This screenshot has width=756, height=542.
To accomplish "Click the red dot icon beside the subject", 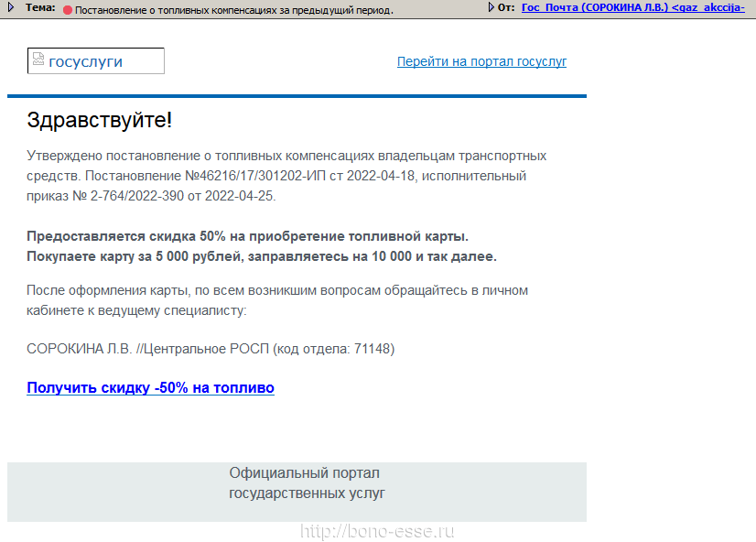I will point(68,10).
